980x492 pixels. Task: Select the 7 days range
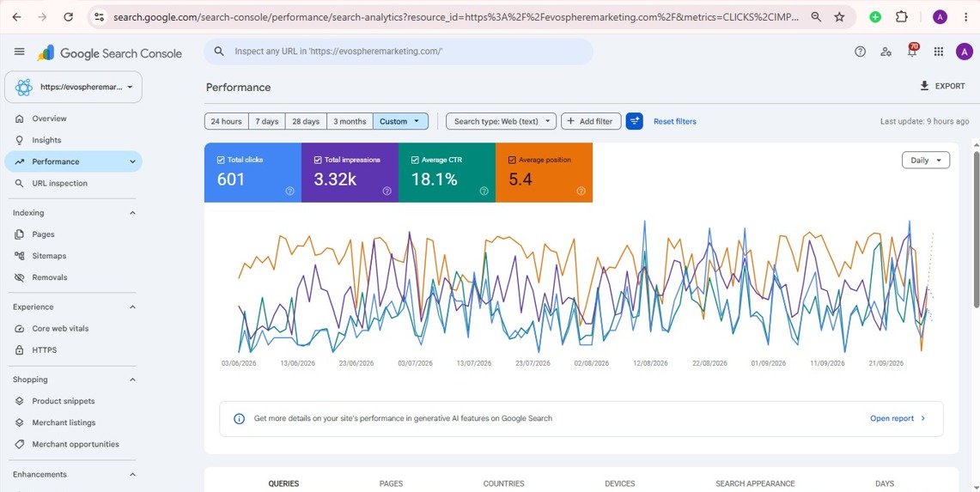267,121
